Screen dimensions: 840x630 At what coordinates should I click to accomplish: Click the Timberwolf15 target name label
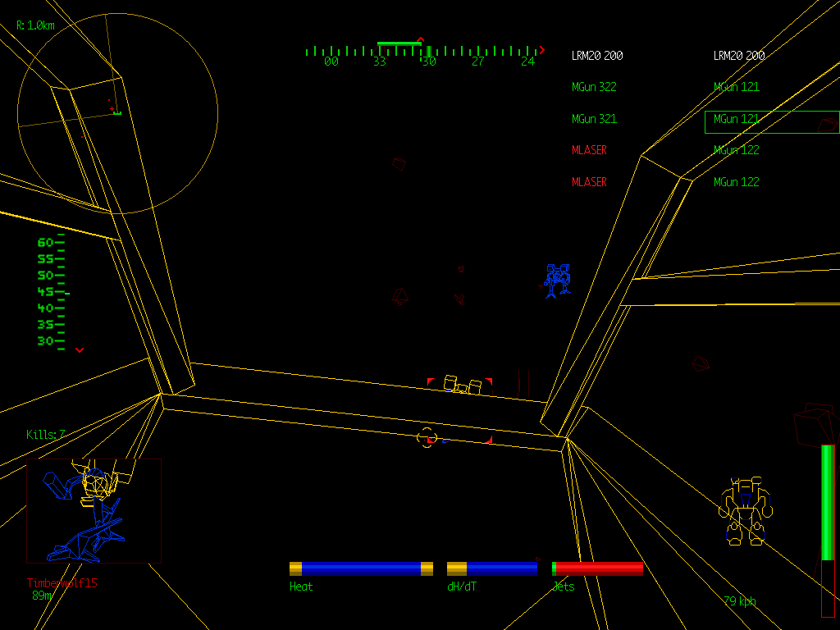point(62,583)
